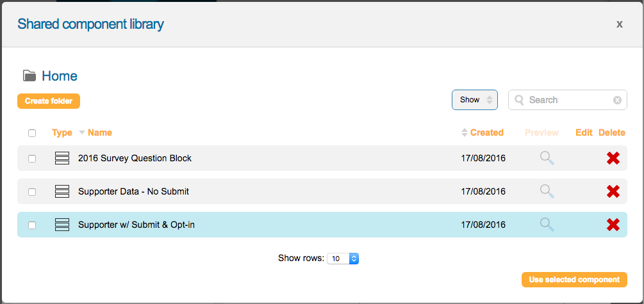644x304 pixels.
Task: Check the Supporter Data - No Submit row
Action: coord(32,192)
